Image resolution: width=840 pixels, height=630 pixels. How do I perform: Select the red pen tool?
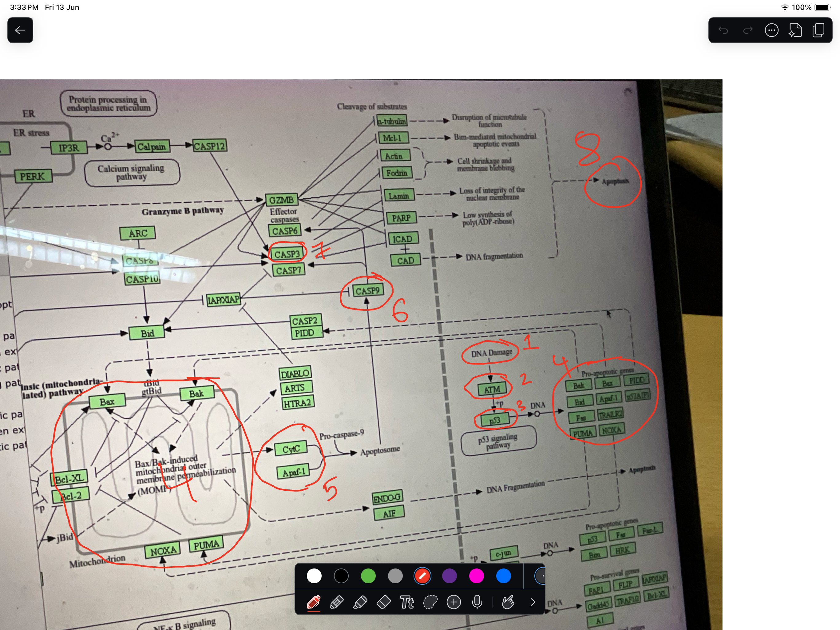tap(314, 602)
